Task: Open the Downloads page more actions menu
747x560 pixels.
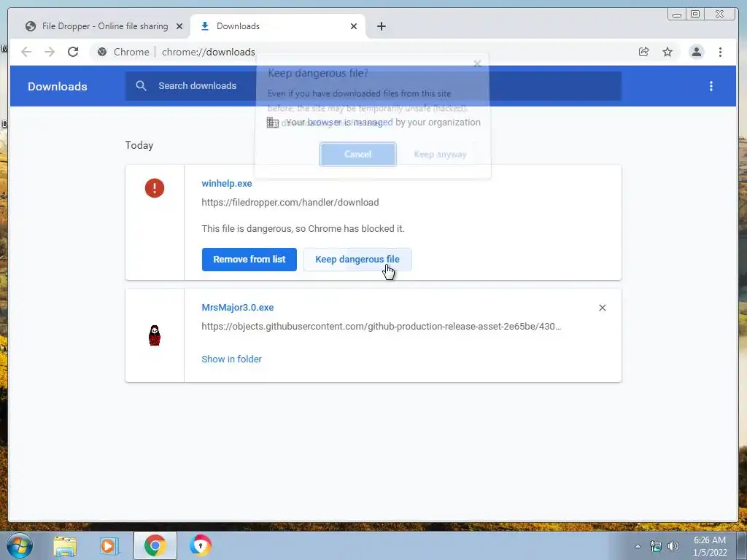Action: [711, 86]
